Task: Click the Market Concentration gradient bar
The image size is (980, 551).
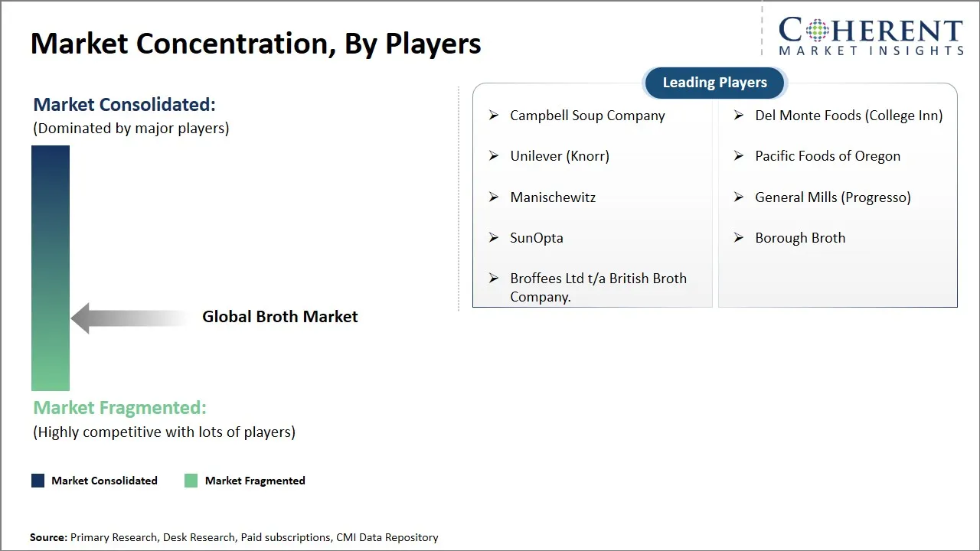Action: coord(51,268)
